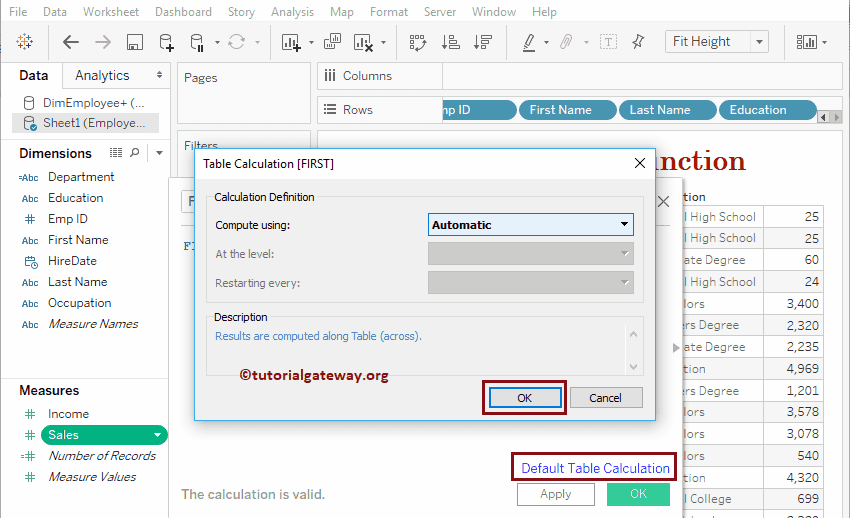The height and width of the screenshot is (518, 850).
Task: Click the refresh data icon
Action: click(x=236, y=42)
